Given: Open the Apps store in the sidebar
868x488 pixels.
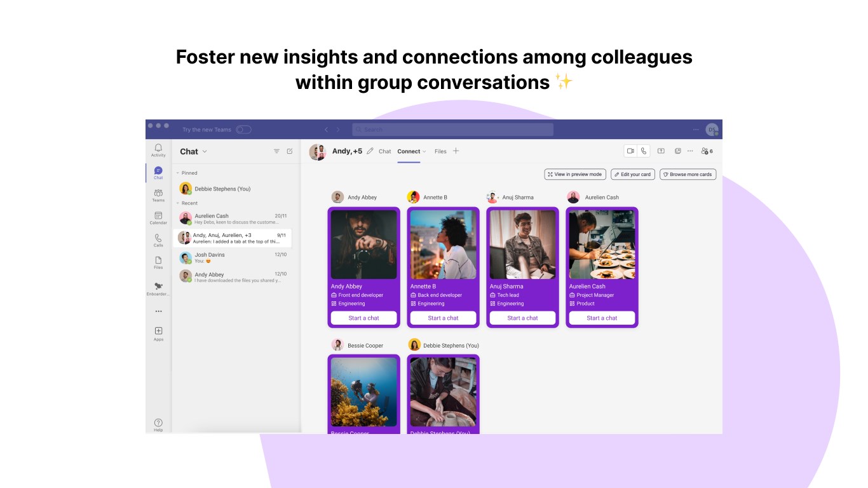Looking at the screenshot, I should (x=158, y=334).
